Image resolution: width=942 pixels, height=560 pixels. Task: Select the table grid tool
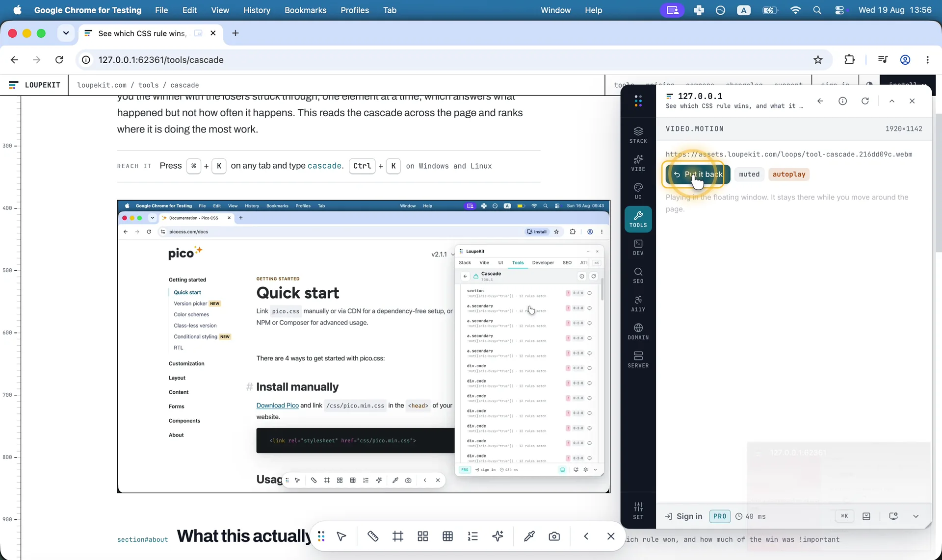pyautogui.click(x=447, y=536)
